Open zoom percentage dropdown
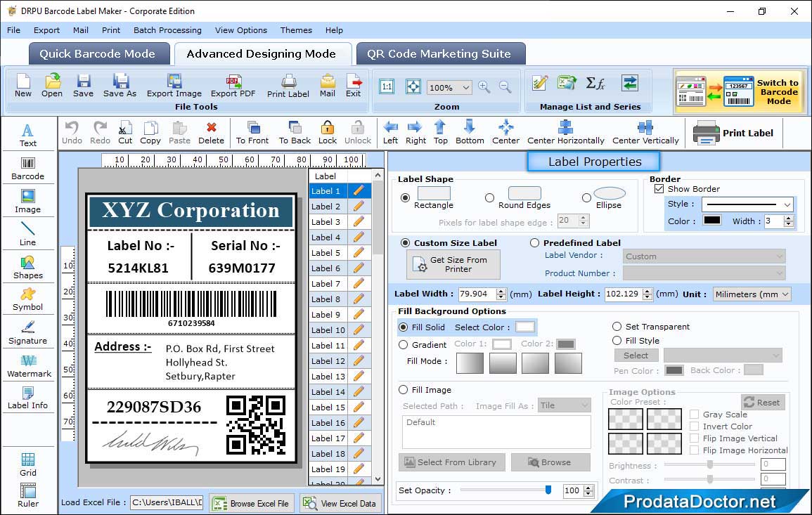 [465, 87]
